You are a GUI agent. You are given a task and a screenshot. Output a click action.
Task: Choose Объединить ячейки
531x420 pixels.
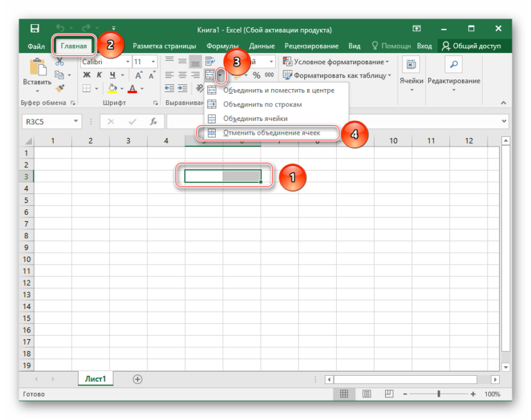[x=276, y=119]
